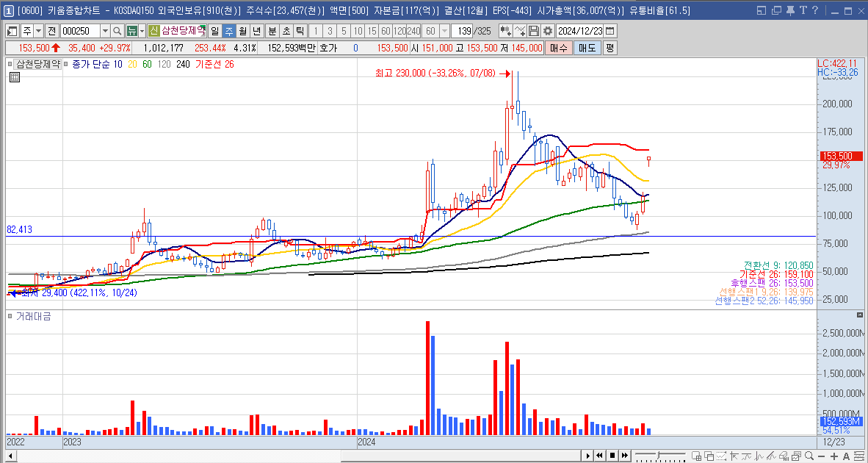
Task: Select the 5 interval preset button
Action: point(343,31)
